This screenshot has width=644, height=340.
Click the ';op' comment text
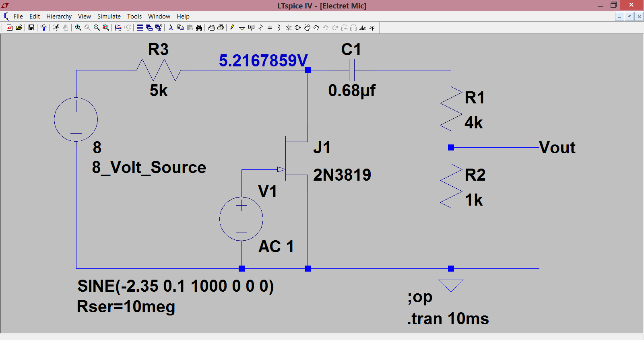pyautogui.click(x=420, y=298)
